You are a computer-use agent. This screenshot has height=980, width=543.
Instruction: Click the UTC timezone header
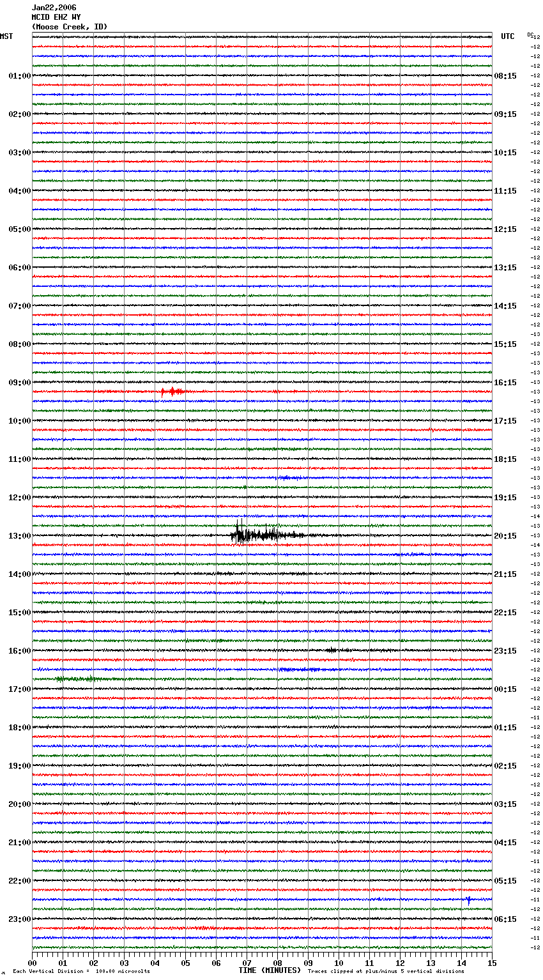click(508, 36)
